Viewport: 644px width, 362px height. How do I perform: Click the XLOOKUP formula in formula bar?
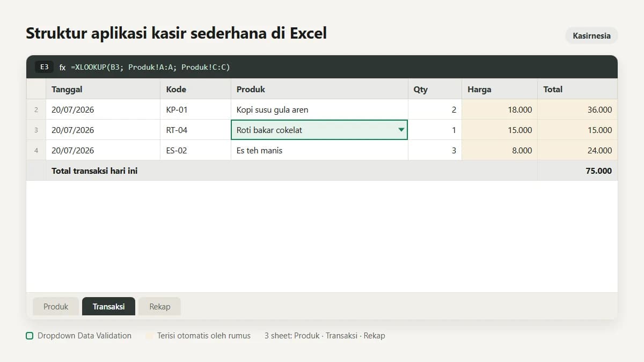(x=150, y=67)
